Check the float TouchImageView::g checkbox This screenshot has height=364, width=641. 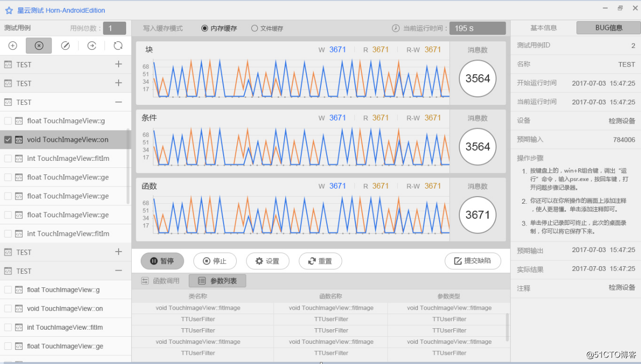tap(8, 121)
